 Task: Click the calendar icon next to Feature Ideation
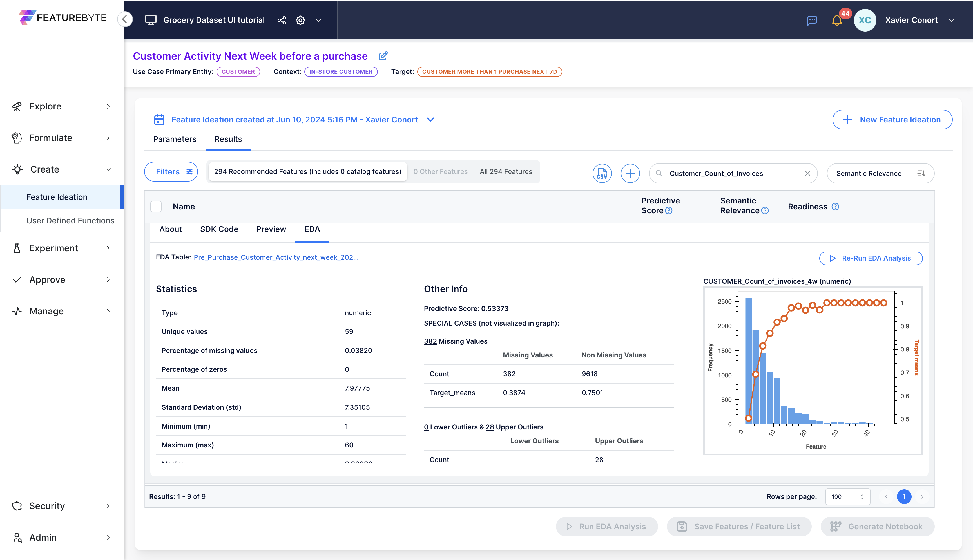click(159, 120)
